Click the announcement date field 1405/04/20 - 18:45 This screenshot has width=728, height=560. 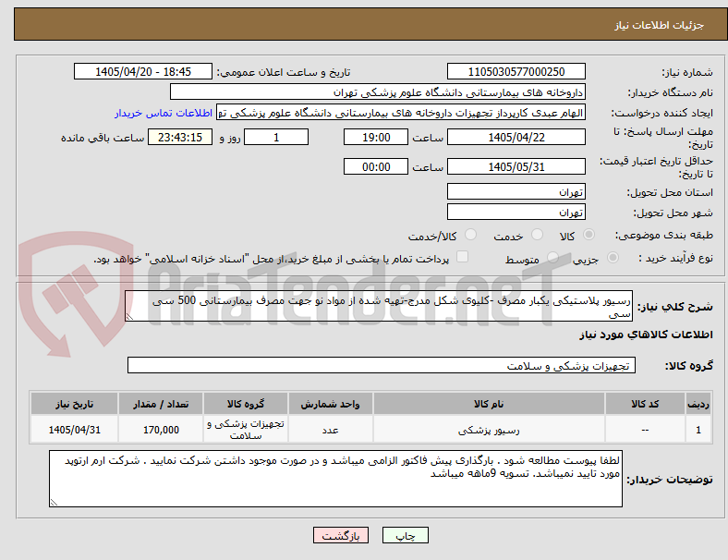click(143, 71)
